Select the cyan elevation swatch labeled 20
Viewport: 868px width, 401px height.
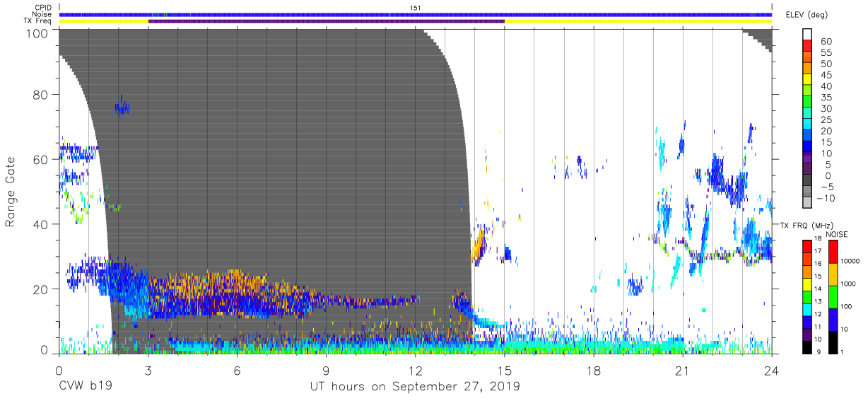click(809, 125)
